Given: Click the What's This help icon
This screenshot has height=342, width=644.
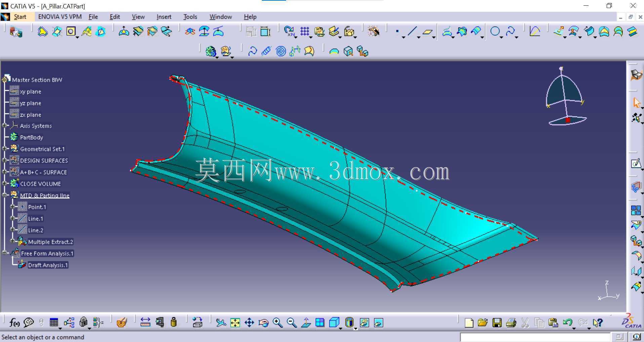Looking at the screenshot, I should tap(598, 323).
